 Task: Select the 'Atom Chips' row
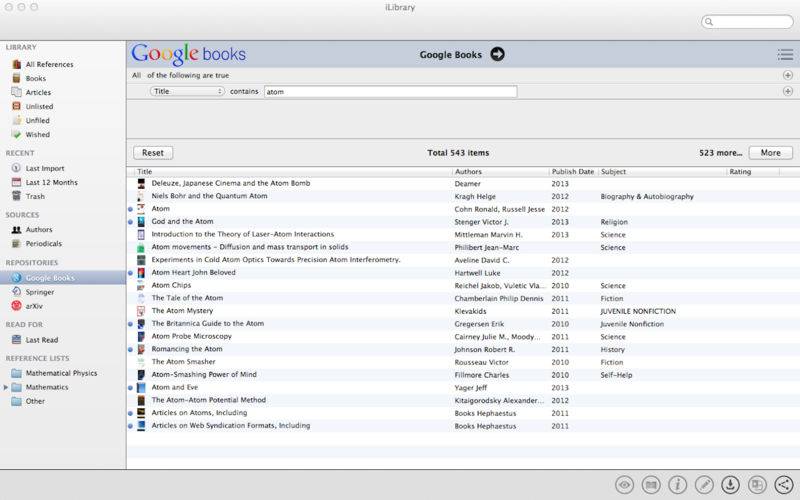tap(463, 286)
